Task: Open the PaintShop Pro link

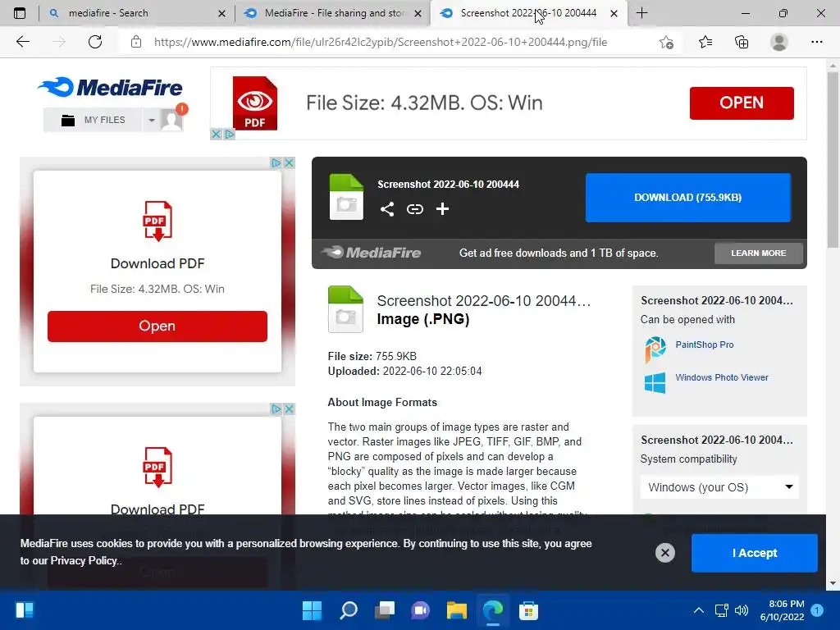Action: 705,345
